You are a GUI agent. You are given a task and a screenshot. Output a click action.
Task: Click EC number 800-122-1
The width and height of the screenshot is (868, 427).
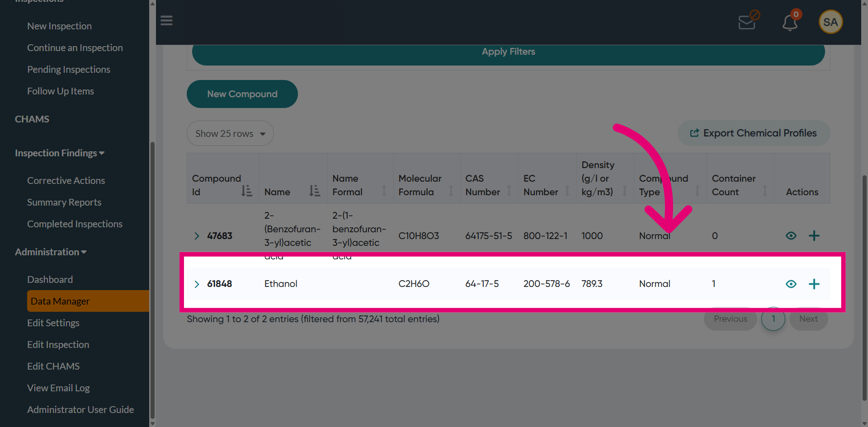tap(545, 236)
